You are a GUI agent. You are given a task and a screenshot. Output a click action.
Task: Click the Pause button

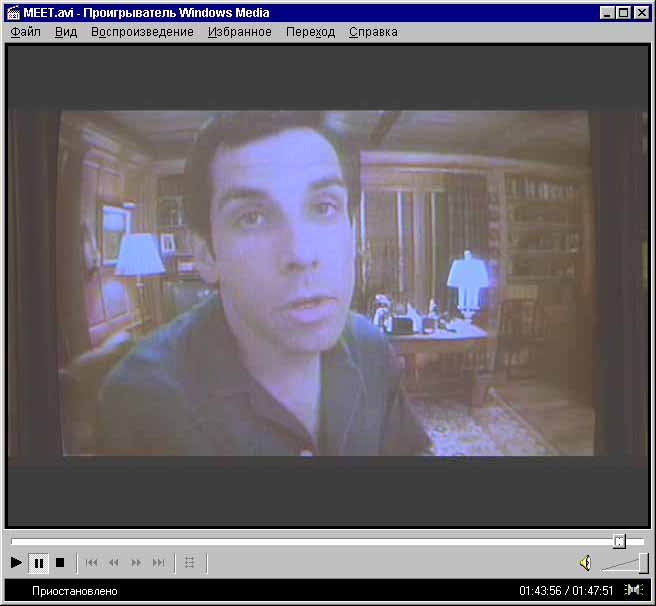[x=38, y=563]
